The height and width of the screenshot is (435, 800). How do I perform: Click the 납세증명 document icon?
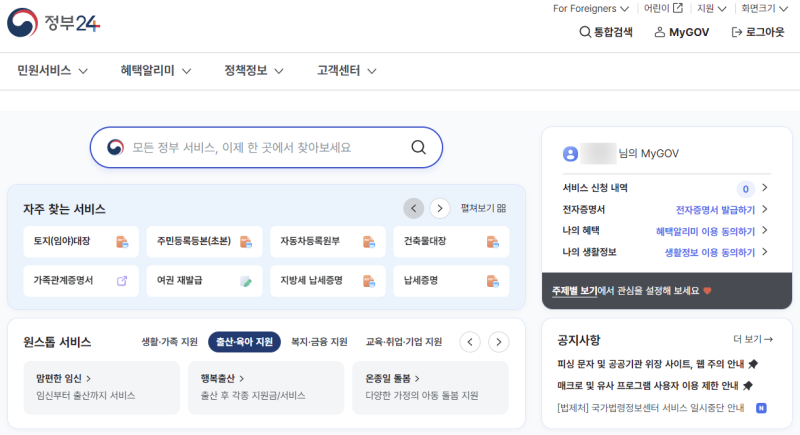coord(492,281)
